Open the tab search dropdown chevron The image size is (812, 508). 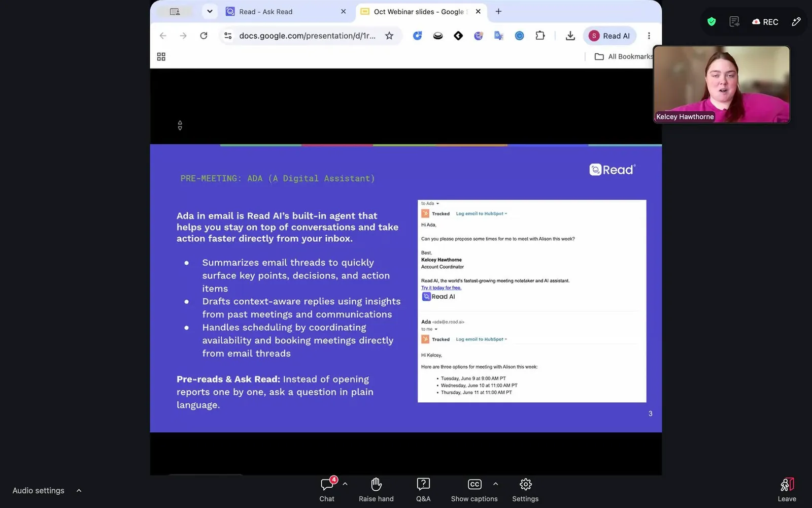210,12
